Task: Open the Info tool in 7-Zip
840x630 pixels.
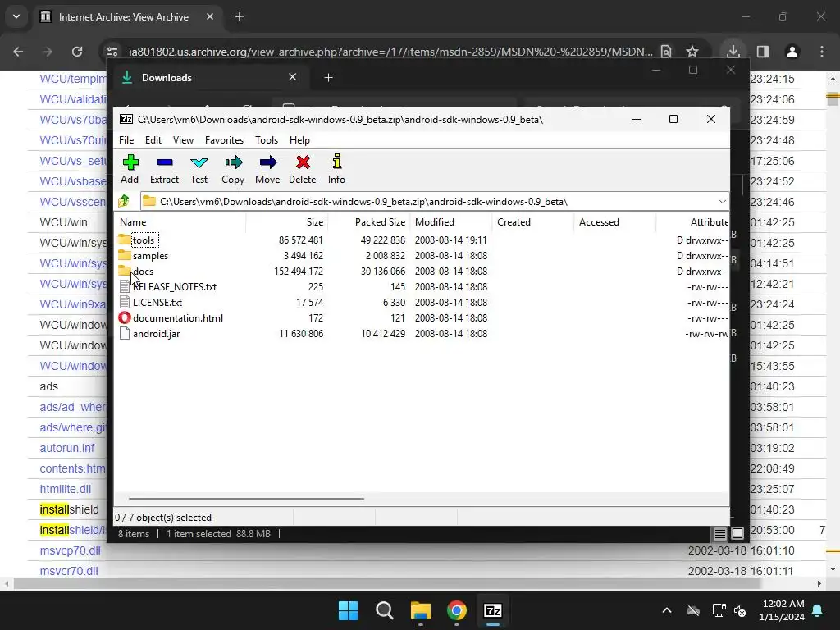Action: tap(336, 169)
